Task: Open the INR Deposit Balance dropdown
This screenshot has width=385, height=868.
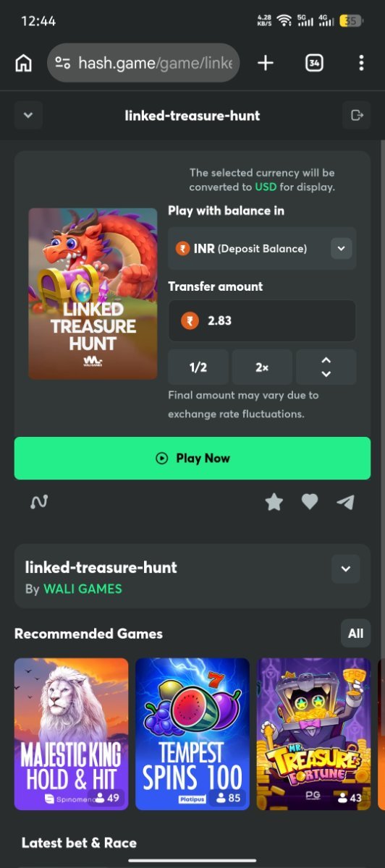Action: pos(262,248)
